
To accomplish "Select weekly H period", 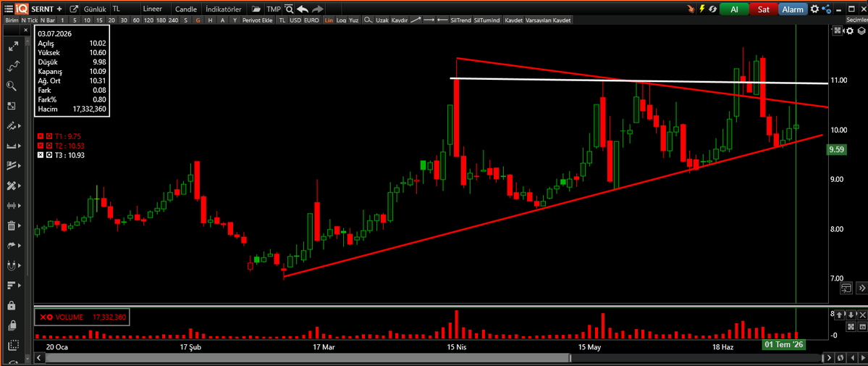I will click(211, 20).
